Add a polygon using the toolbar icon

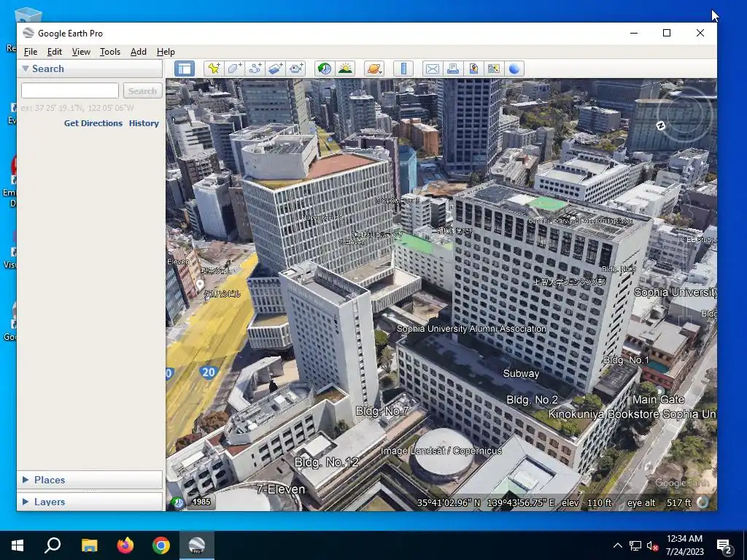(x=234, y=69)
